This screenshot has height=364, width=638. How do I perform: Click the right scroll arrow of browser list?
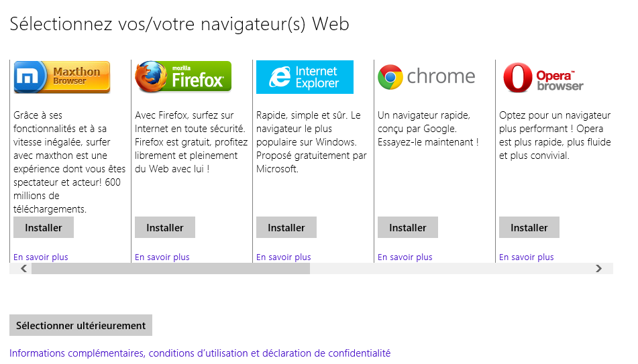tap(598, 268)
